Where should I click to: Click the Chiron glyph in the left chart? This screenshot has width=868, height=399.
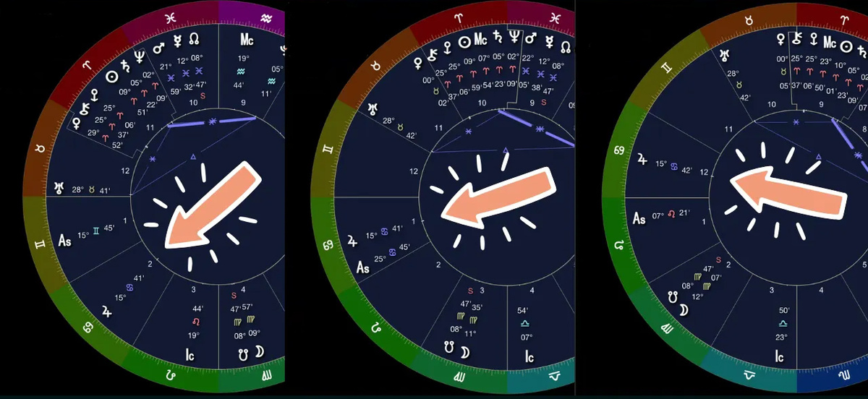coord(84,108)
